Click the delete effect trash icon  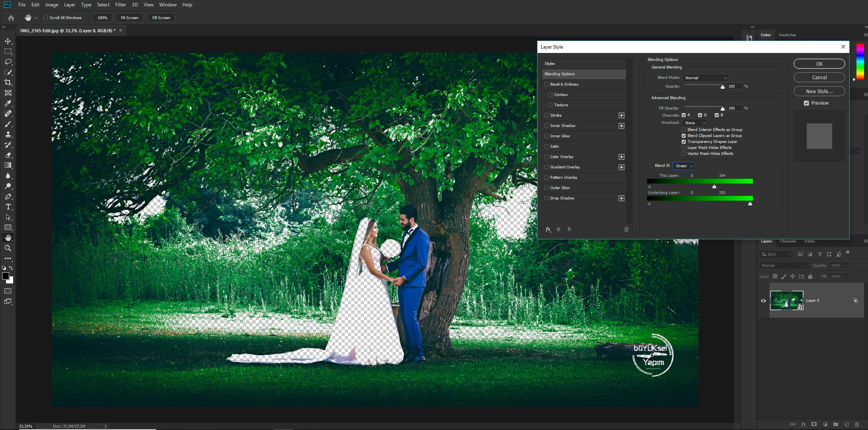point(626,229)
